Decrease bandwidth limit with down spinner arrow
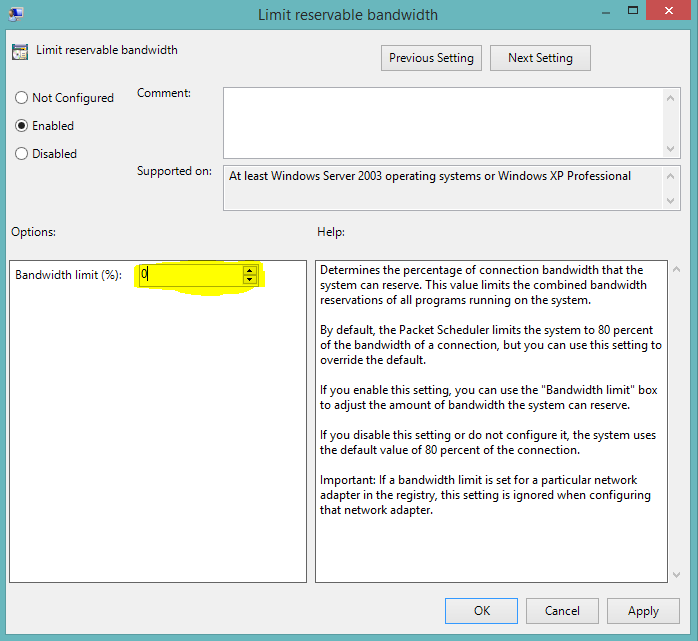This screenshot has height=641, width=698. pos(250,280)
